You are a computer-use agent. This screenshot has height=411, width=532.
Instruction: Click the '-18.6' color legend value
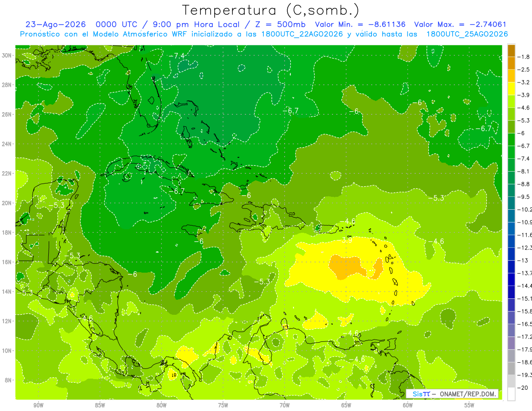[525, 362]
